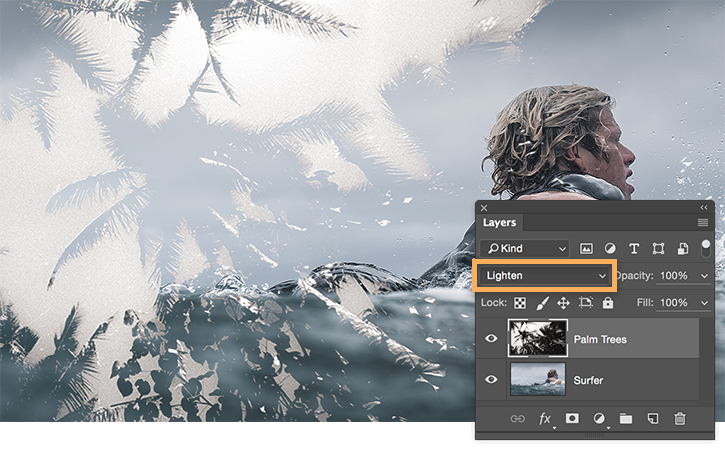Hide the Surfer layer

click(491, 379)
